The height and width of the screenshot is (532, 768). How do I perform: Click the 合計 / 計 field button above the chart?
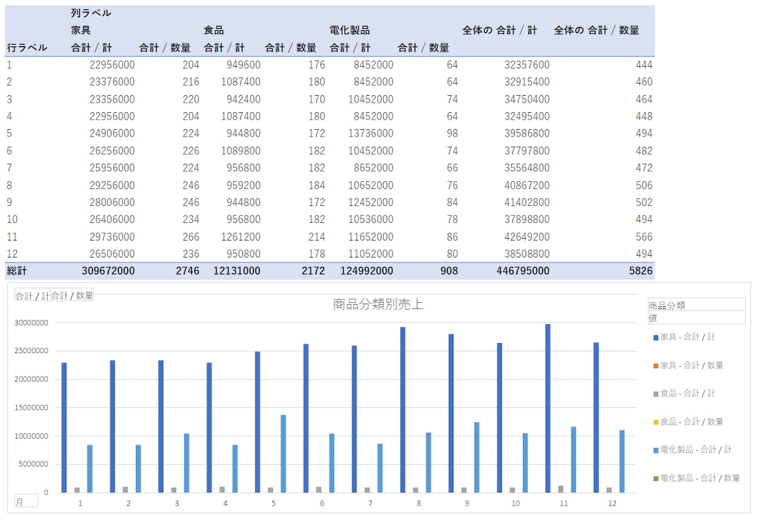33,295
